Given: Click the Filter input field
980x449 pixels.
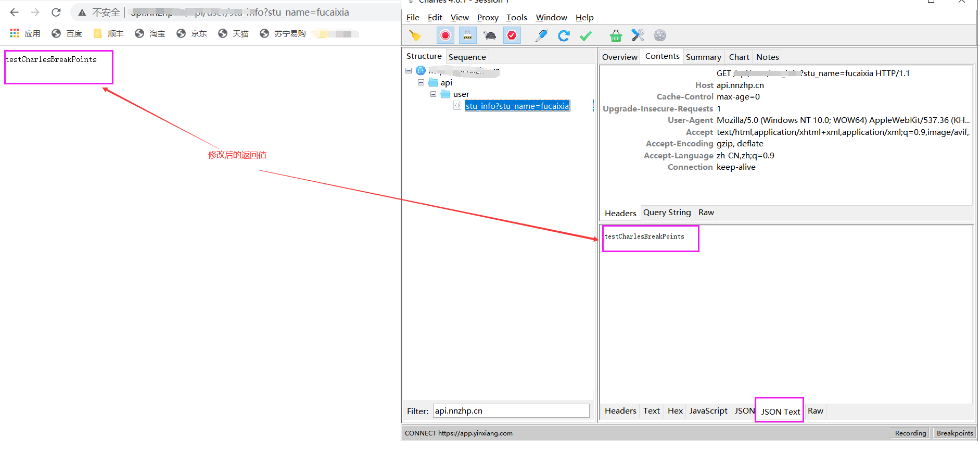Looking at the screenshot, I should click(x=511, y=411).
